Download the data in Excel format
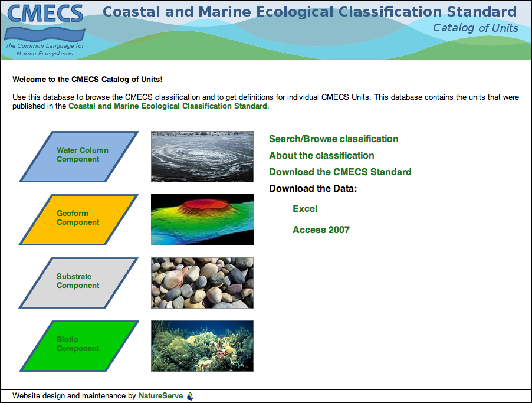The height and width of the screenshot is (403, 532). 305,208
